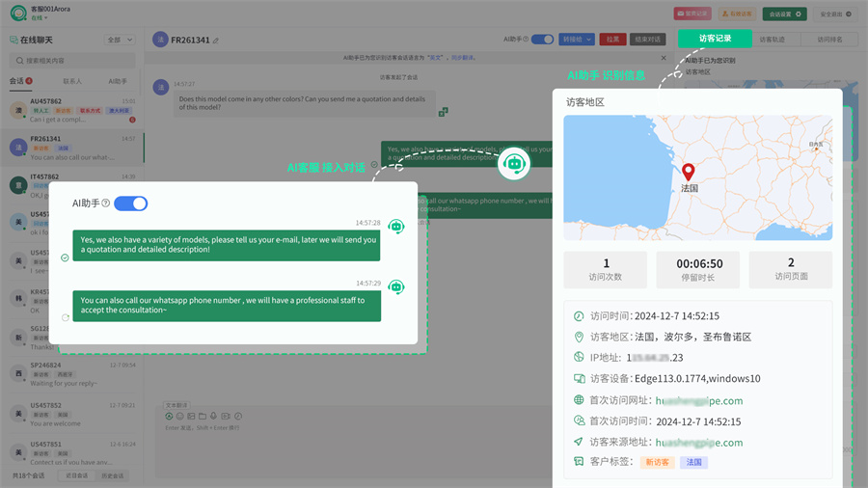The width and height of the screenshot is (868, 488).
Task: Click the 会话设置 settings button
Action: click(x=784, y=14)
